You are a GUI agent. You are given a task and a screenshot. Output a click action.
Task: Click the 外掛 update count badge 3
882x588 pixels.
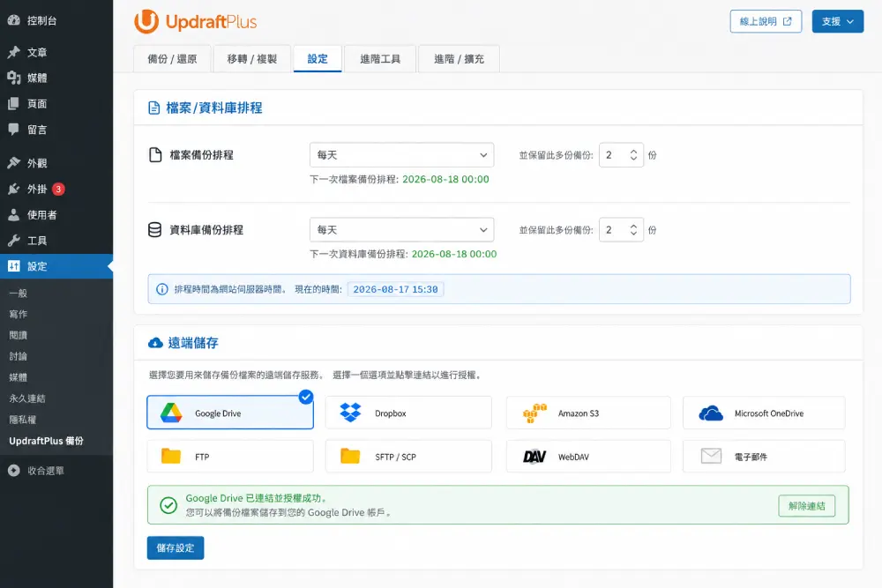tap(58, 189)
